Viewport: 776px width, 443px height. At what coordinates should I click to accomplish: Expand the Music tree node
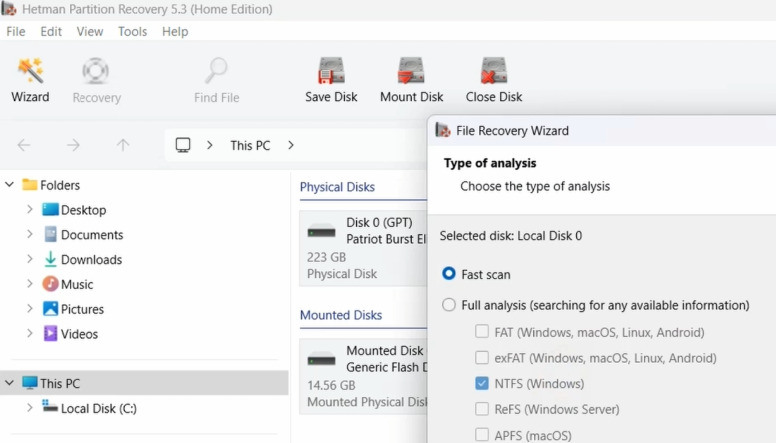tap(30, 283)
